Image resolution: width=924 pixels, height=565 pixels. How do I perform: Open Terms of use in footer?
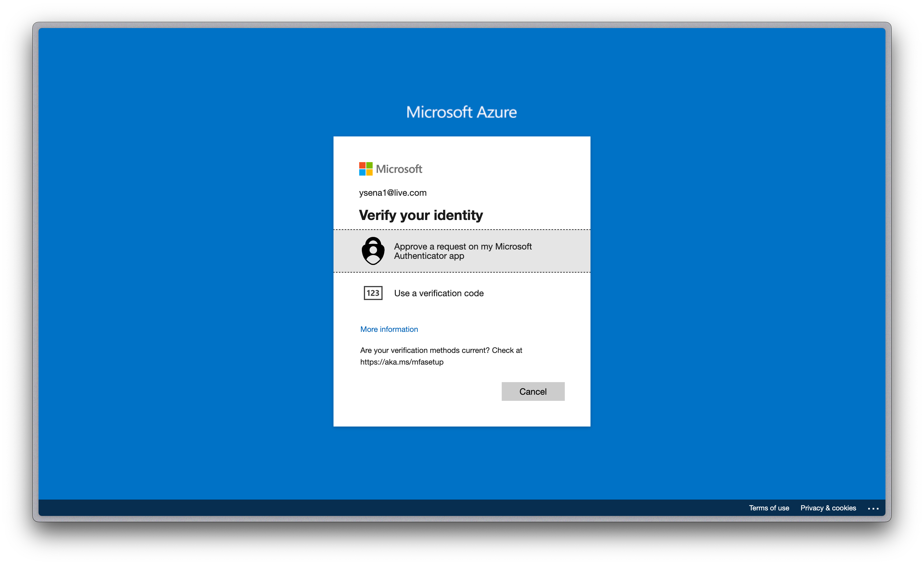point(769,508)
